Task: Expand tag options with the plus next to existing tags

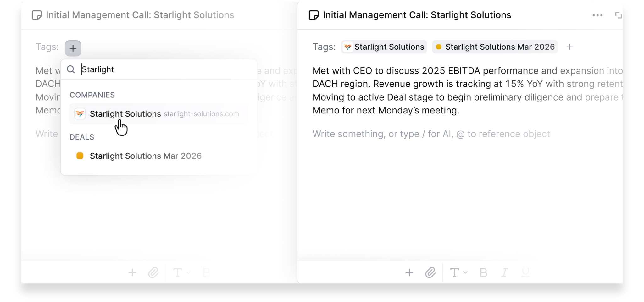Action: pyautogui.click(x=570, y=47)
